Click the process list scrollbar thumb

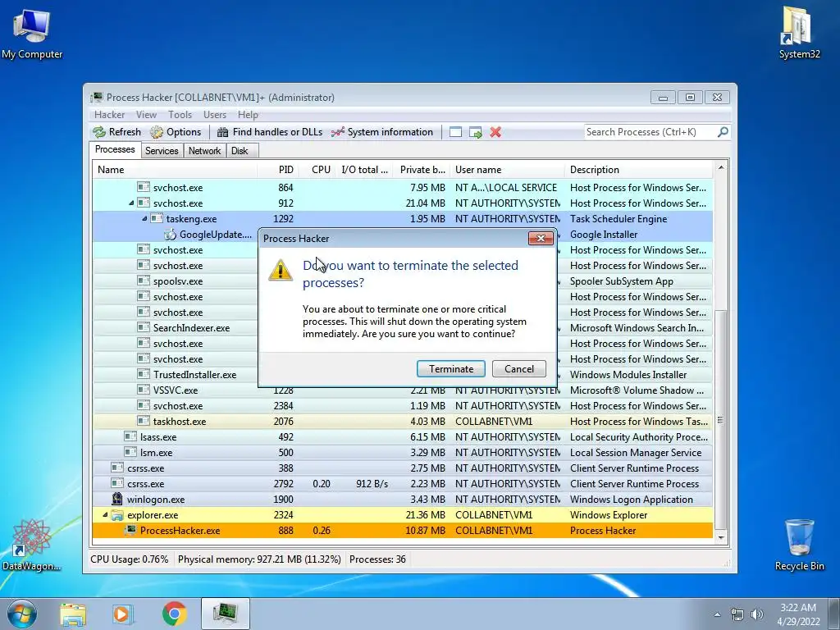[x=720, y=420]
